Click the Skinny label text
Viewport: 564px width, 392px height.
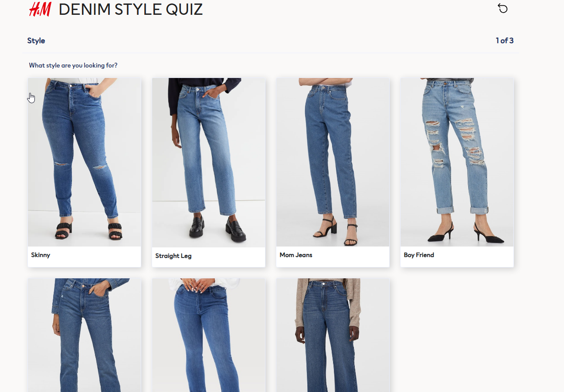(41, 255)
